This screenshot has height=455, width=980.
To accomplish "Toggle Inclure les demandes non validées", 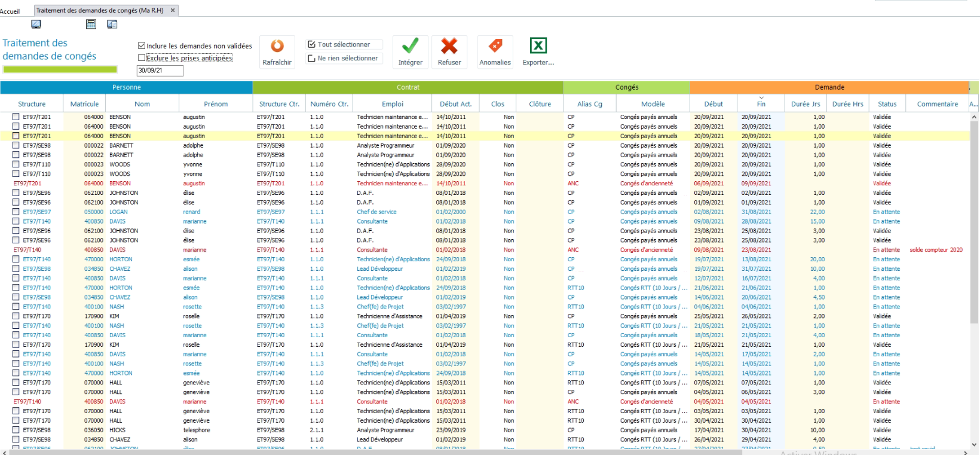I will pyautogui.click(x=142, y=45).
